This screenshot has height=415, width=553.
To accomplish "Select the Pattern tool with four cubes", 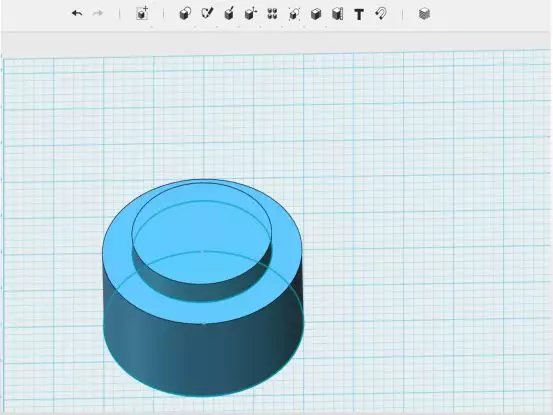I will [272, 14].
